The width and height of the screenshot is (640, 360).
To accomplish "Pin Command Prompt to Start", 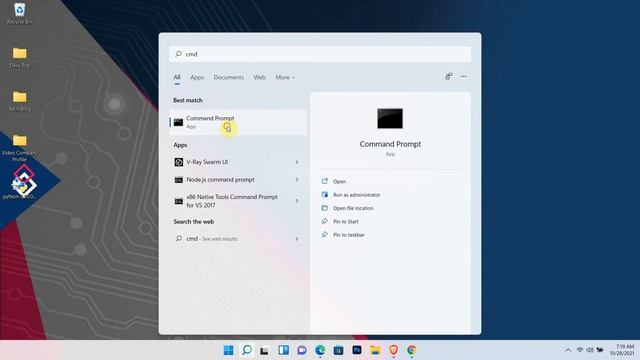I will click(346, 222).
